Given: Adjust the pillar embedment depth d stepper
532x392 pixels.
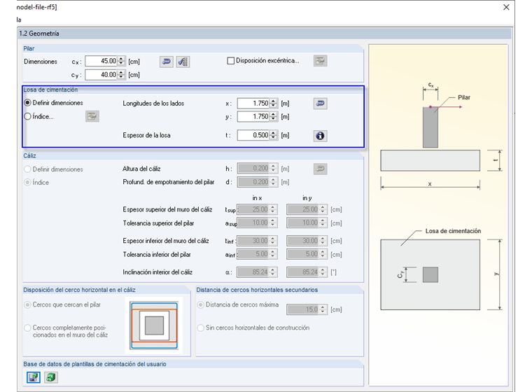Looking at the screenshot, I should coord(274,182).
